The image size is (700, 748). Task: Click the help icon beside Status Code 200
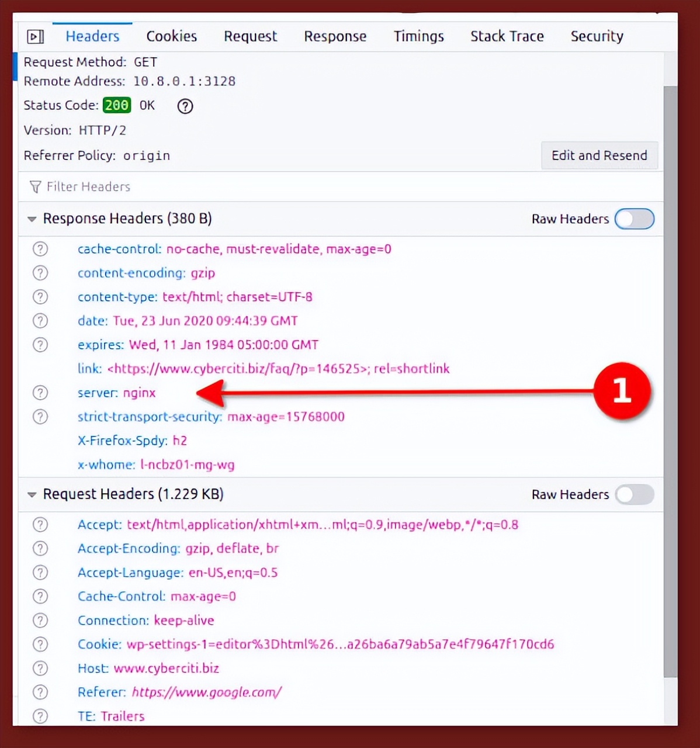pos(185,106)
